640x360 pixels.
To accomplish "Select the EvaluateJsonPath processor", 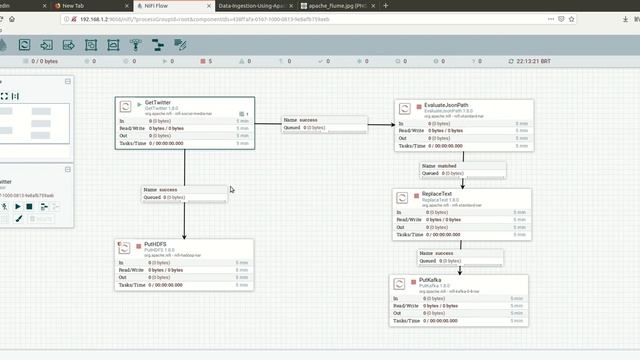I will tap(464, 125).
